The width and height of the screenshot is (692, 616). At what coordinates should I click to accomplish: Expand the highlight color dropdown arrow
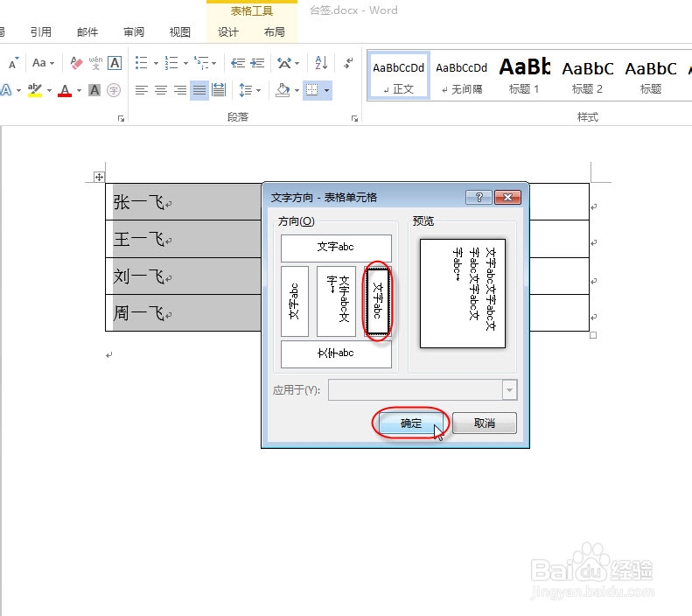(49, 90)
